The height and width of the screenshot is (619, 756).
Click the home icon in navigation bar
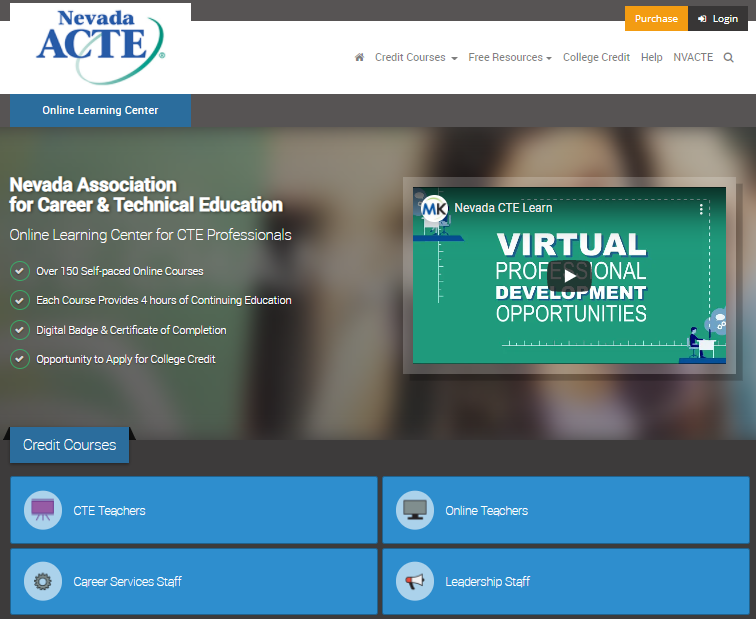click(359, 57)
